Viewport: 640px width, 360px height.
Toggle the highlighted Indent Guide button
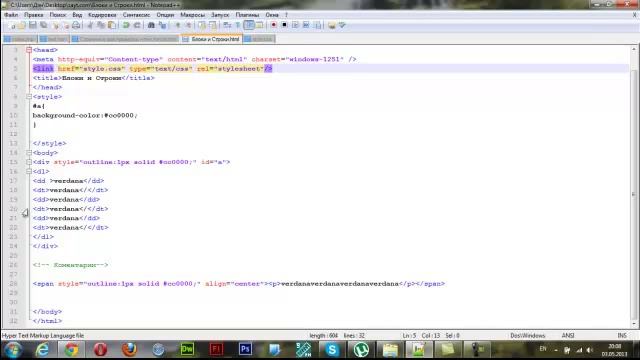pos(249,25)
